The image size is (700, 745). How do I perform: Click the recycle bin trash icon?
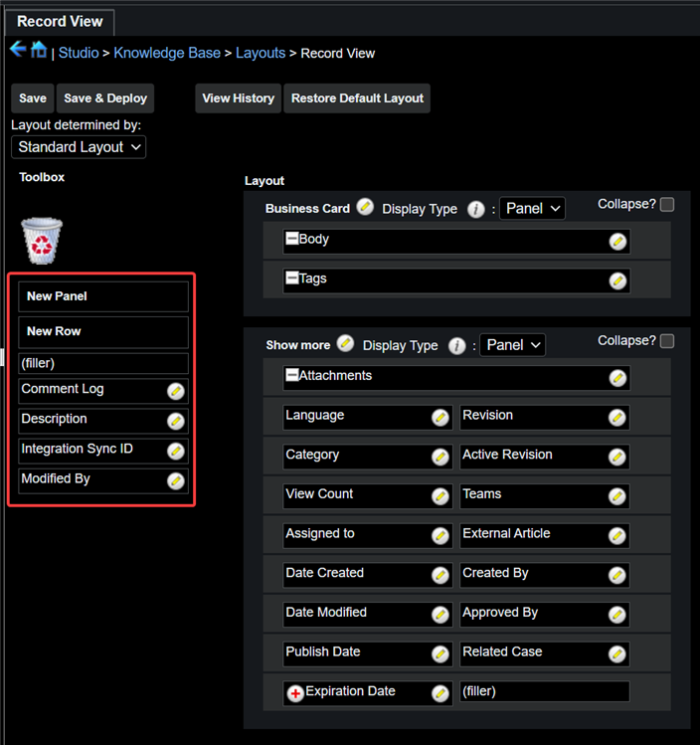[x=42, y=241]
